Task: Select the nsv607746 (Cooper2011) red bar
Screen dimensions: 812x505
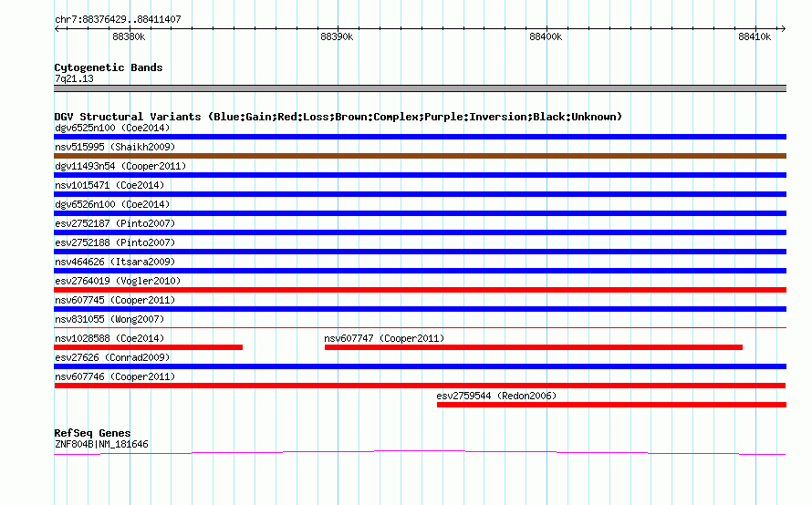Action: (420, 386)
